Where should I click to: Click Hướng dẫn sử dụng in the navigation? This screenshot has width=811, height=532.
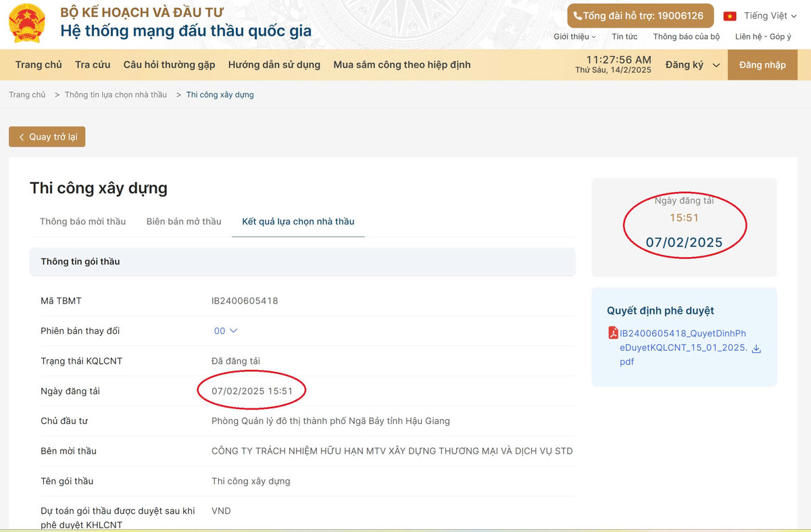(272, 64)
